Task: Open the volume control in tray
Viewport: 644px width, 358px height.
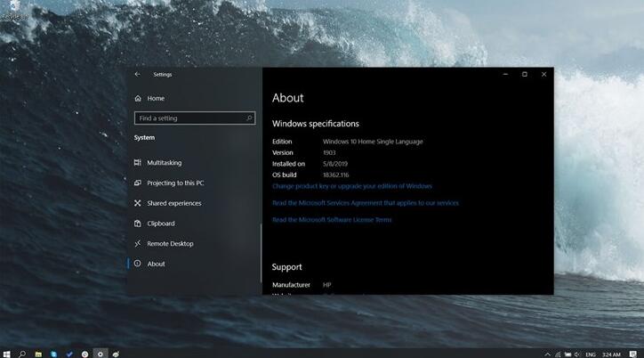Action: point(577,354)
